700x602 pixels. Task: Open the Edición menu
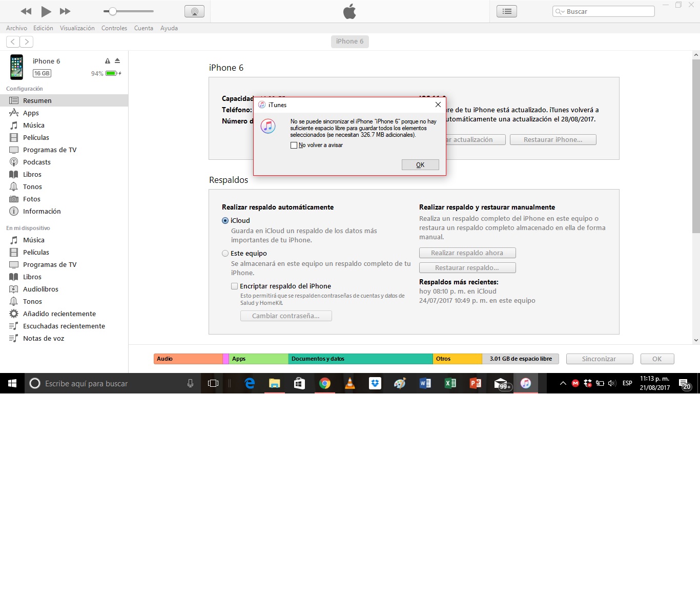[43, 28]
